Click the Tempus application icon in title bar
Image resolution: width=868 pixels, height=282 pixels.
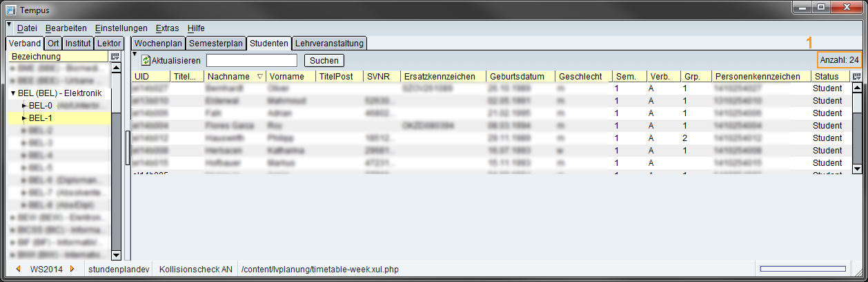click(x=10, y=10)
